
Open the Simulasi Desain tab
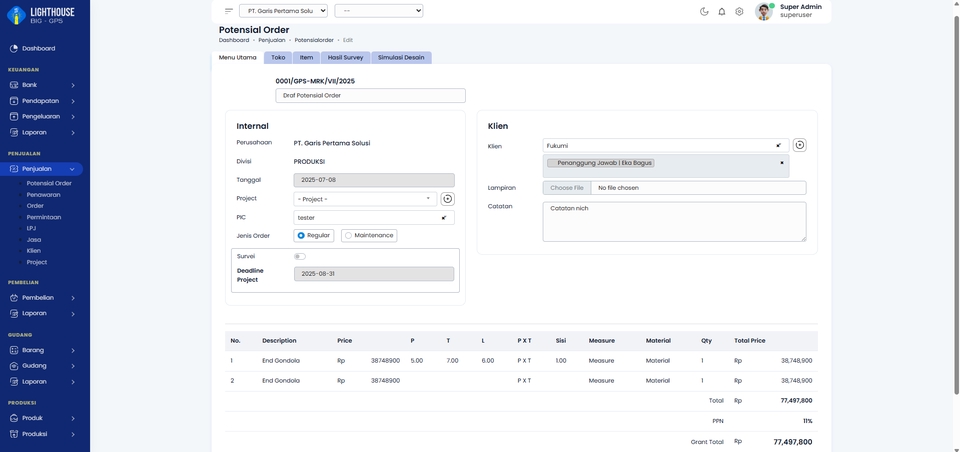401,58
